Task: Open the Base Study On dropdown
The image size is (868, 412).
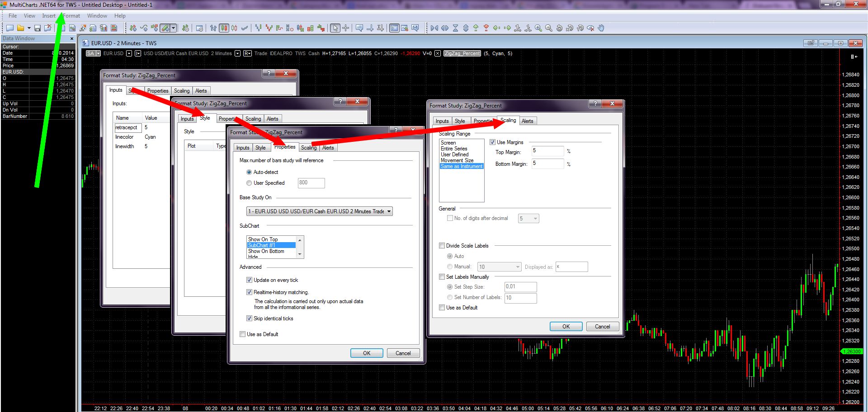Action: pyautogui.click(x=319, y=211)
